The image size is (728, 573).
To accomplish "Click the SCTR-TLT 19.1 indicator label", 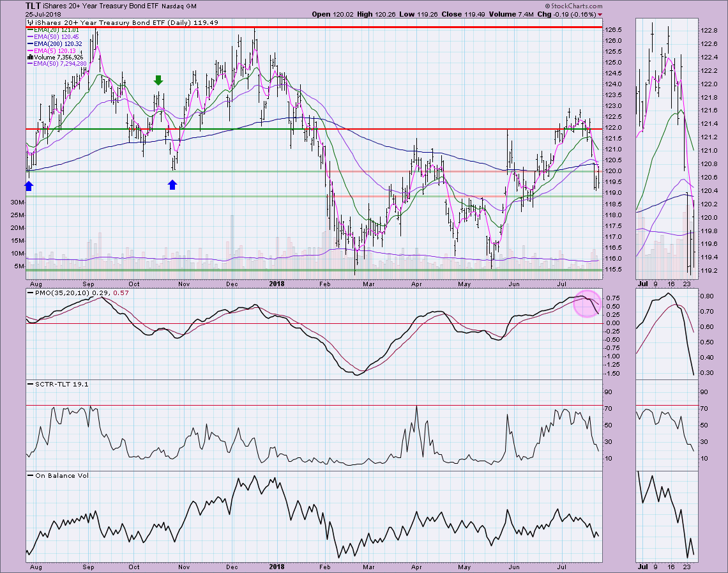I will pos(48,383).
